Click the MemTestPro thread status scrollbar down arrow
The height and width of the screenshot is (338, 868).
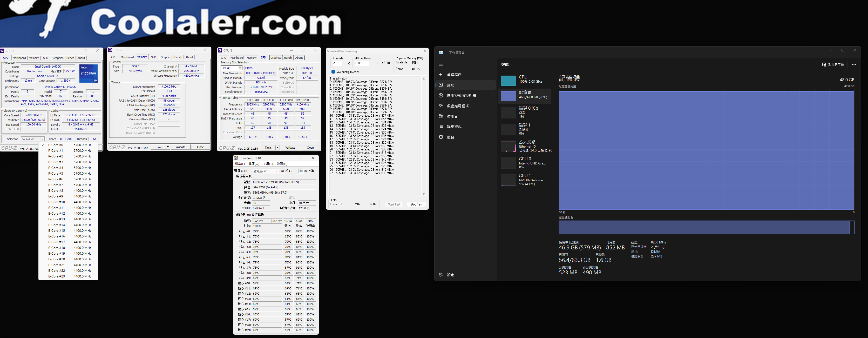(x=424, y=194)
